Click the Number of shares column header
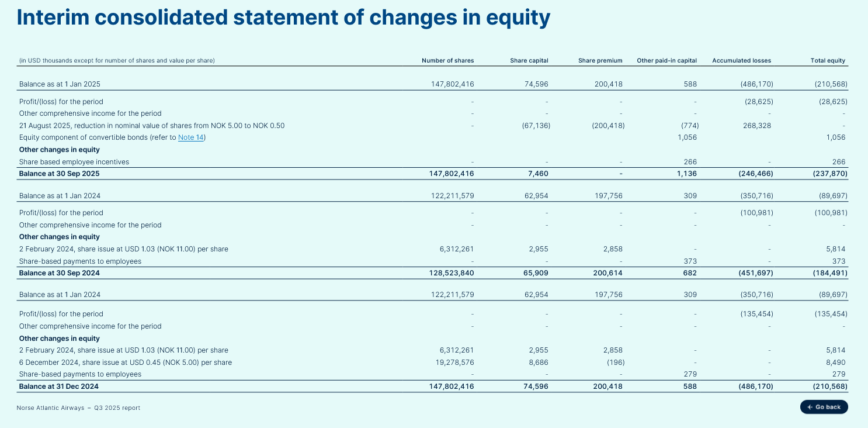The height and width of the screenshot is (428, 868). (x=447, y=60)
